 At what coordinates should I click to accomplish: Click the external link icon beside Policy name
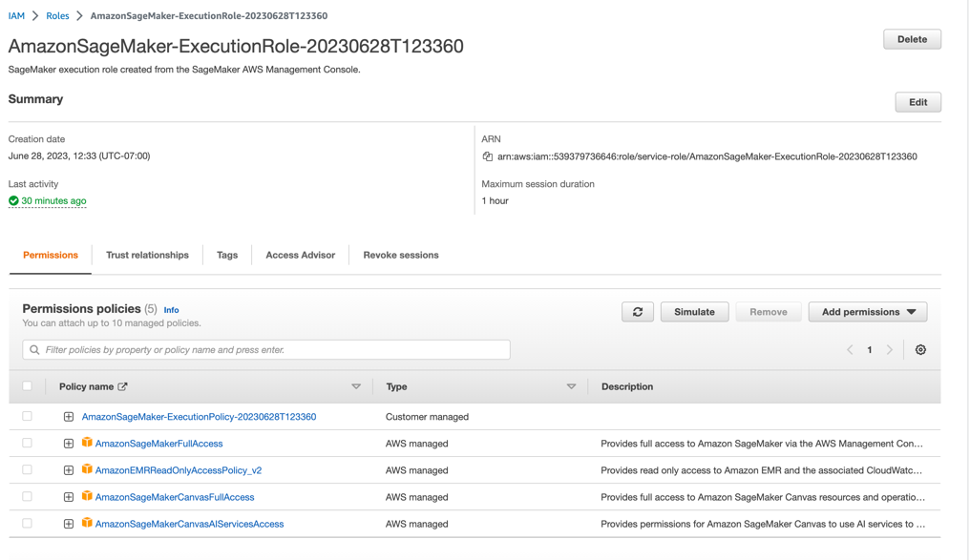click(122, 386)
